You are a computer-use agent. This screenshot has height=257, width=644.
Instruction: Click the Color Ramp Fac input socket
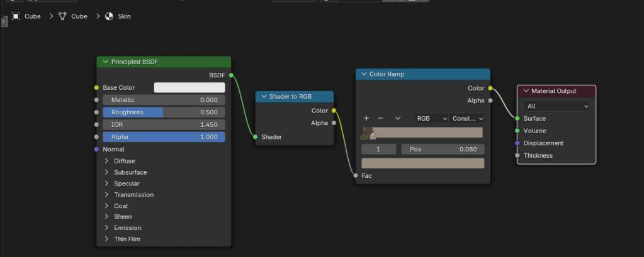pyautogui.click(x=356, y=176)
